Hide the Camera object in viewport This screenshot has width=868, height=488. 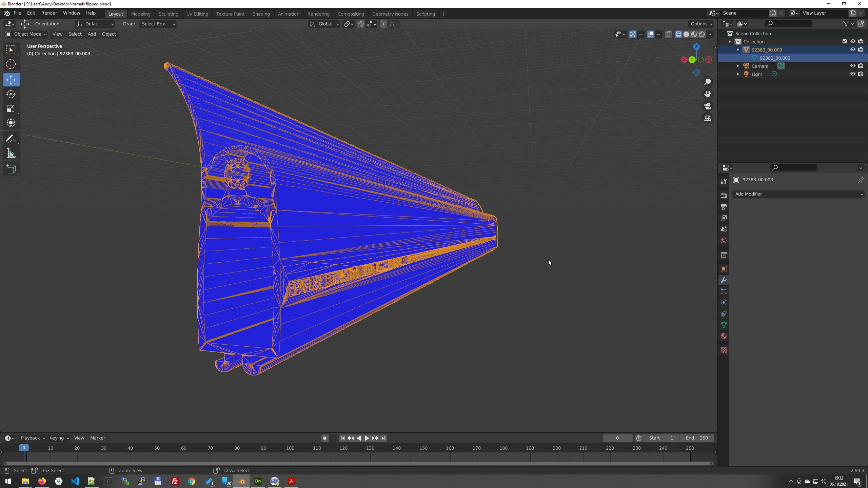[852, 66]
